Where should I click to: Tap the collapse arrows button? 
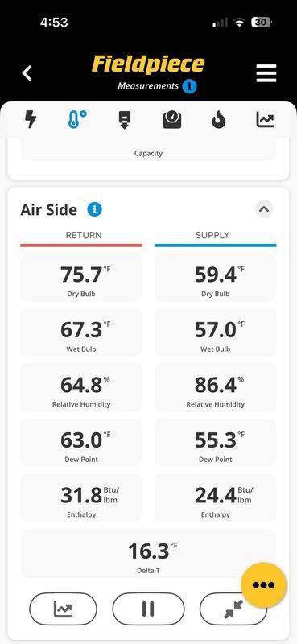coord(233,609)
